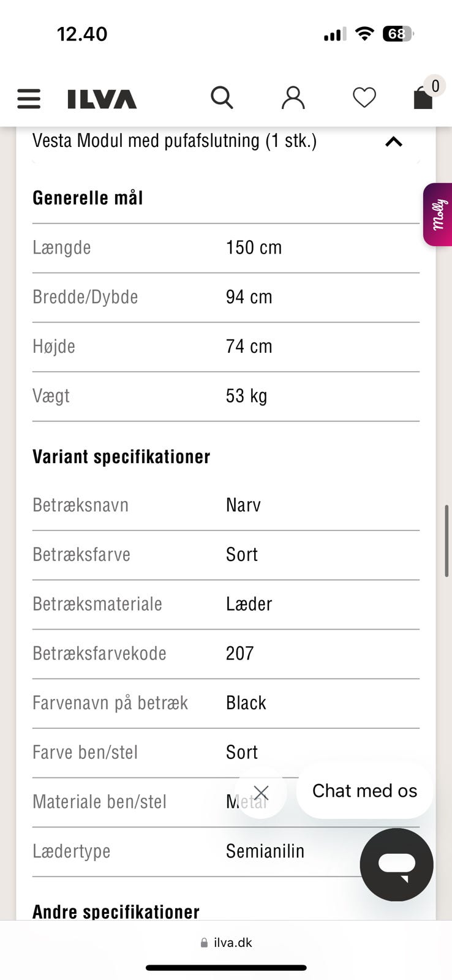452x980 pixels.
Task: Open the hamburger menu
Action: pos(29,99)
